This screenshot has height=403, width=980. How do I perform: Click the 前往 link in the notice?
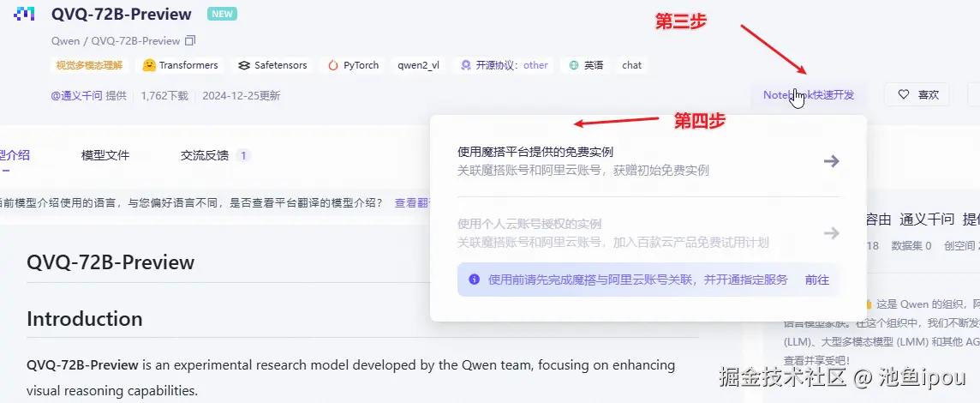coord(817,280)
